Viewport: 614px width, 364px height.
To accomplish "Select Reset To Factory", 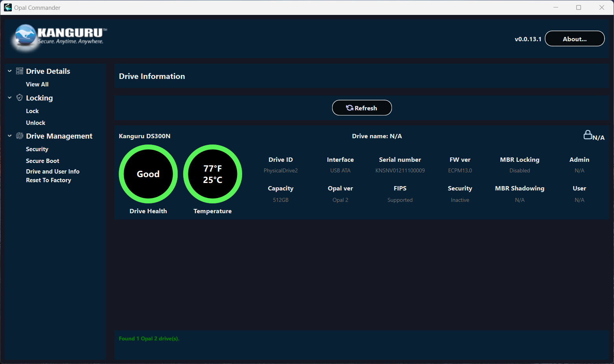I will (48, 180).
